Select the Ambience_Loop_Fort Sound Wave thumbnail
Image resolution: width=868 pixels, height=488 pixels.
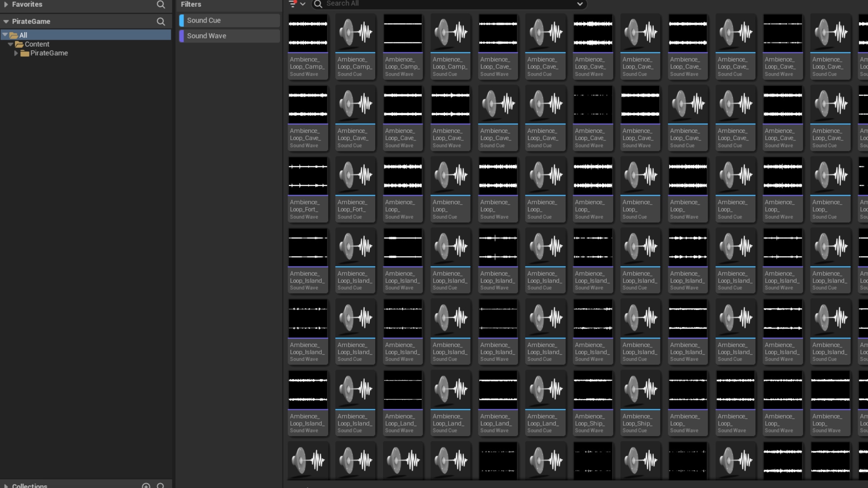pyautogui.click(x=308, y=175)
